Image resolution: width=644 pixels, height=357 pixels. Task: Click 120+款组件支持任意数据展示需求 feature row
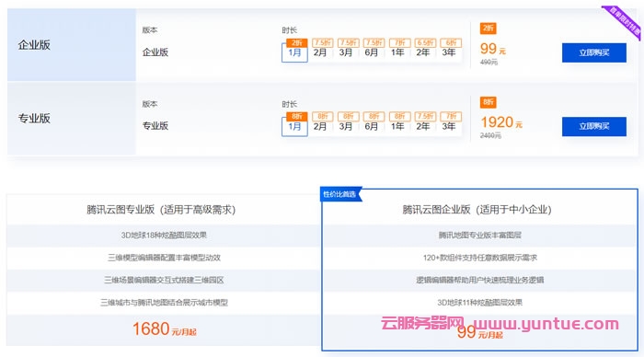pos(479,258)
